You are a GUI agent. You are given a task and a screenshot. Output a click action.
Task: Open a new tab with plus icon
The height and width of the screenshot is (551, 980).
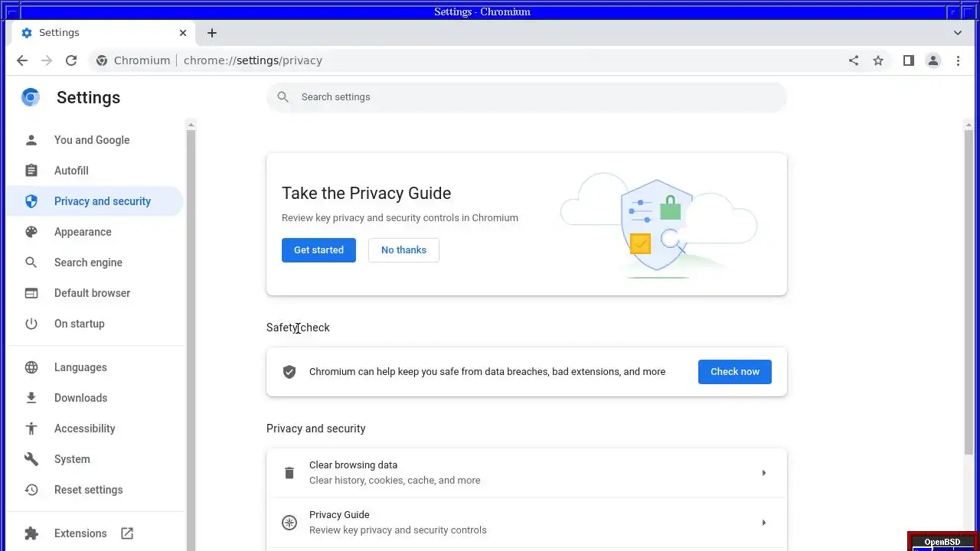212,33
